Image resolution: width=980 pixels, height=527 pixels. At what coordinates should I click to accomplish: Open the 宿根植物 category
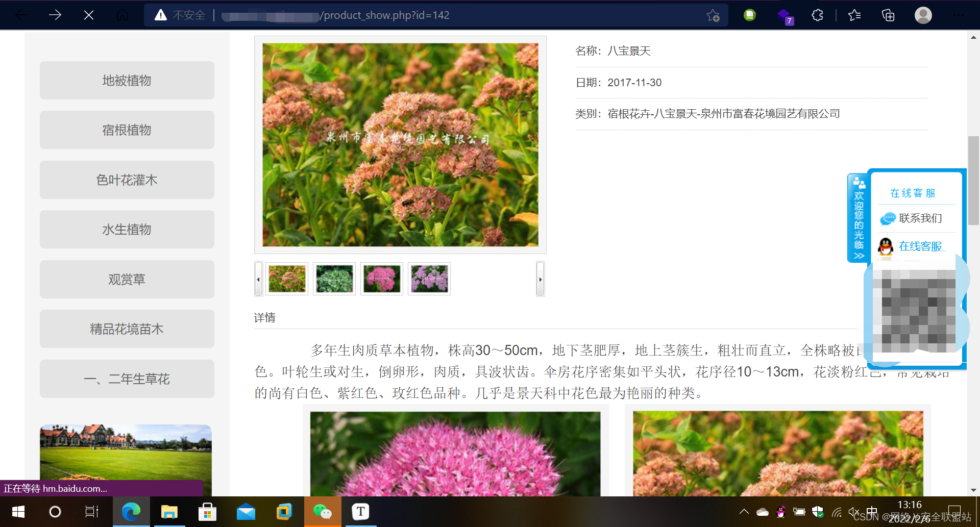[127, 130]
